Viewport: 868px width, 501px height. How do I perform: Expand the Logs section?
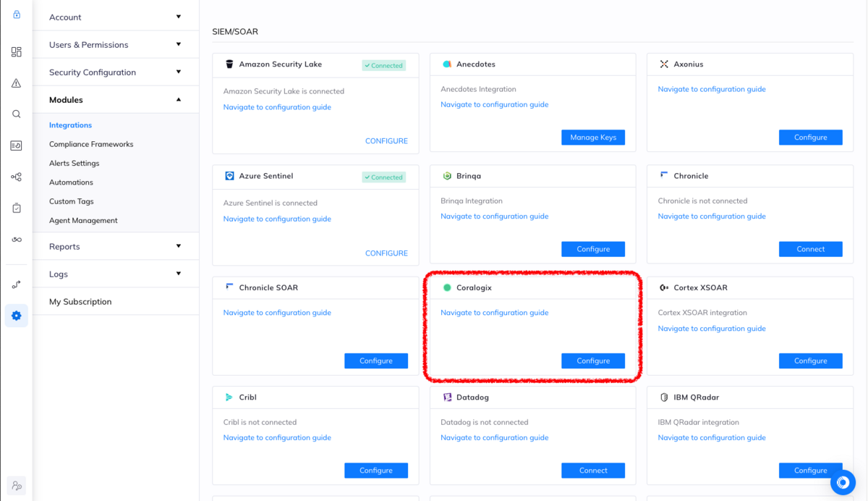point(116,274)
